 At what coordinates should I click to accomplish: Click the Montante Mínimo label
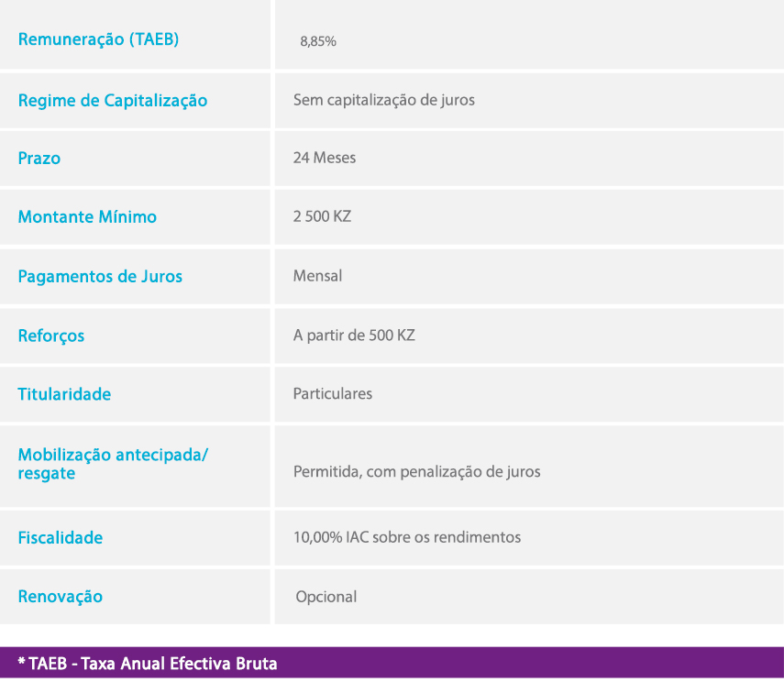tap(87, 217)
